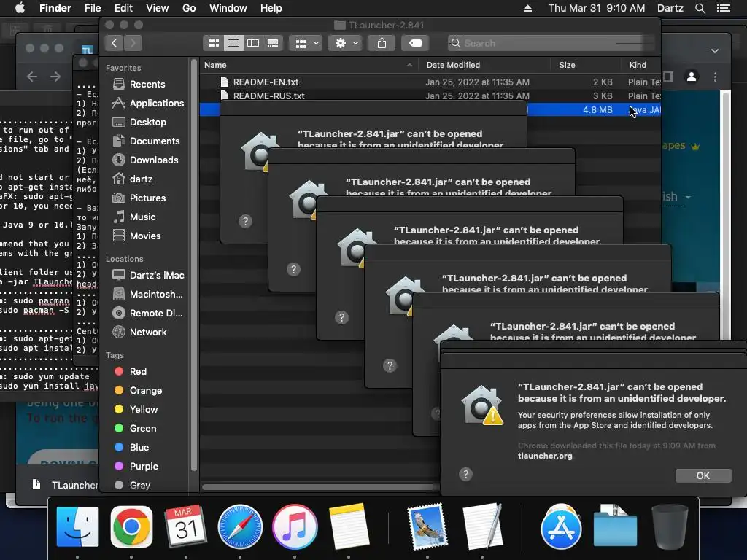Click the Finder search field
Viewport: 747px width, 560px height.
pyautogui.click(x=551, y=43)
